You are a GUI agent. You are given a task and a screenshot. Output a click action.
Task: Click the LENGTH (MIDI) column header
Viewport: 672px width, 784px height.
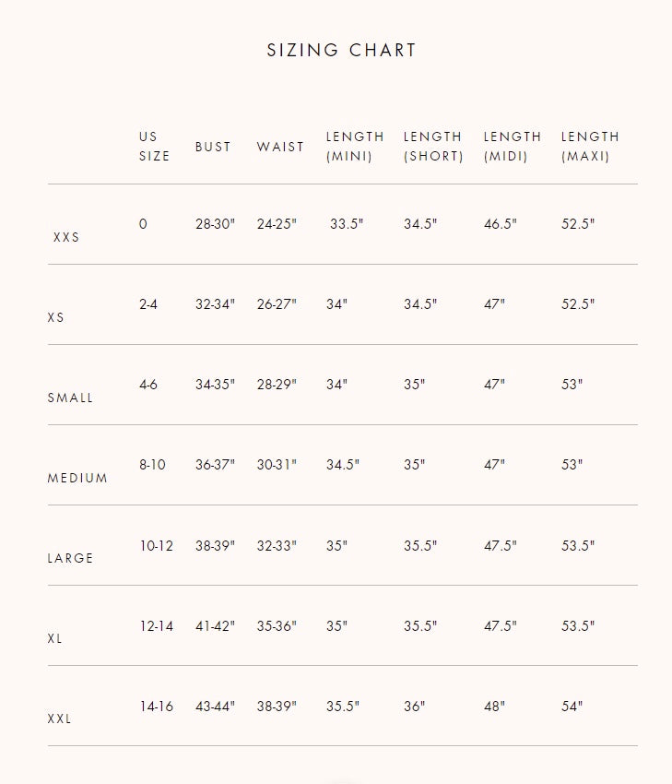(513, 147)
